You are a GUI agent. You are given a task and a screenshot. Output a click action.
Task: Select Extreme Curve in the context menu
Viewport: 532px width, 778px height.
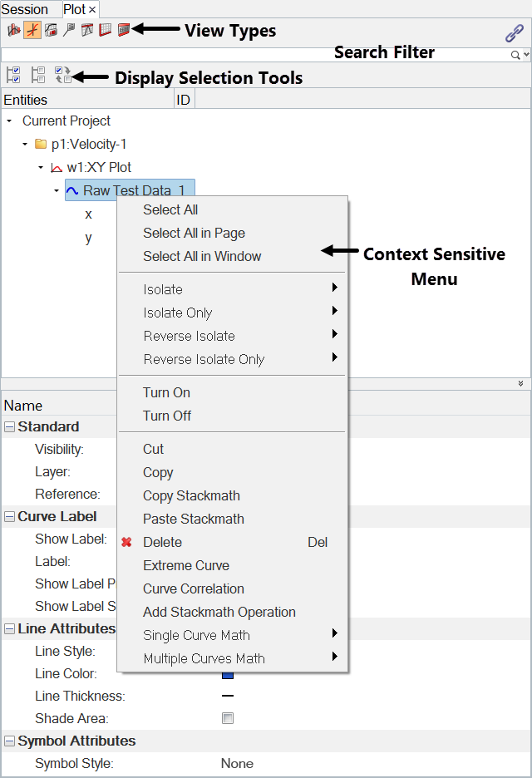pos(186,565)
